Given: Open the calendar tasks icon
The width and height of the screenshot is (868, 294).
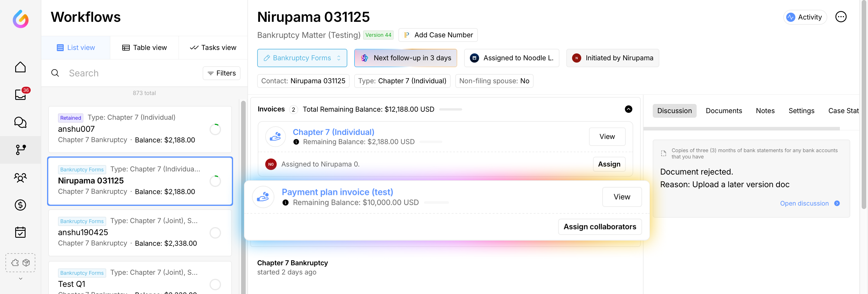Looking at the screenshot, I should click(x=20, y=232).
